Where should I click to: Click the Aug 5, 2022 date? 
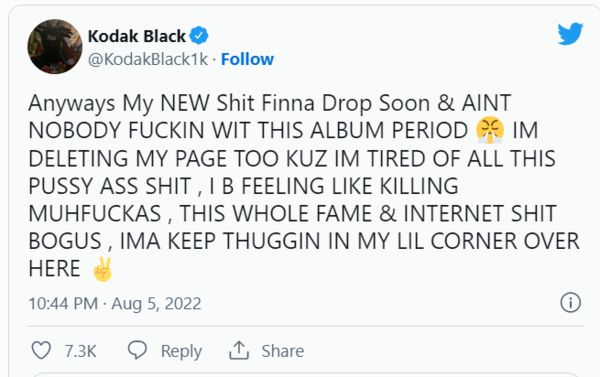coord(156,304)
